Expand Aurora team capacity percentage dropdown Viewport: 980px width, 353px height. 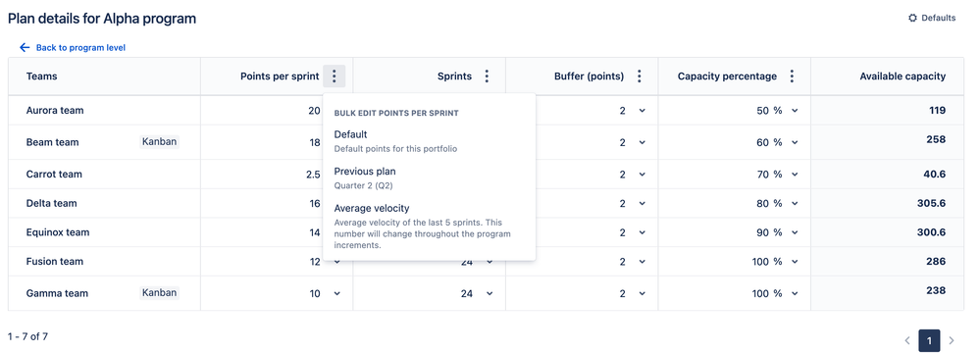click(x=795, y=111)
